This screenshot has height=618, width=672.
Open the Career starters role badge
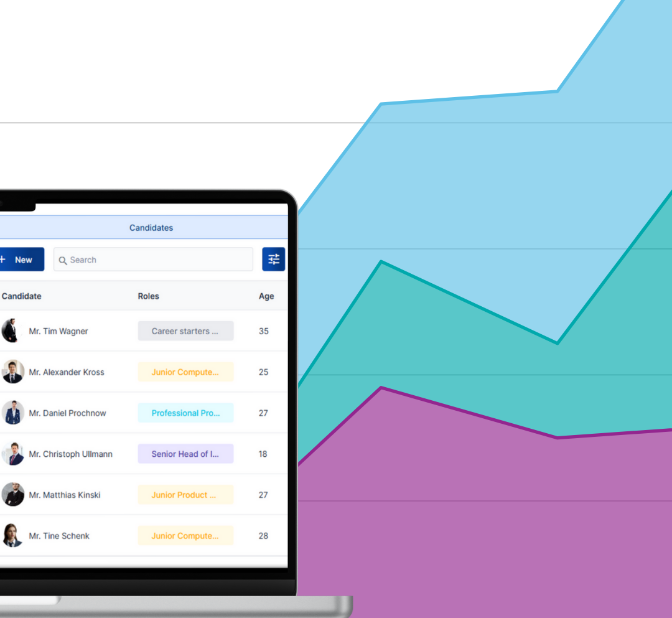[185, 330]
